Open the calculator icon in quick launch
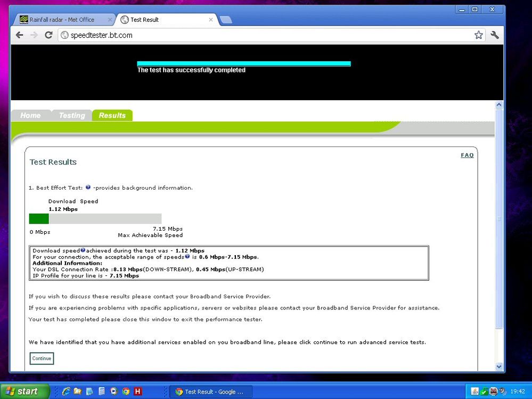Viewport: 532px width, 399px height. pos(101,391)
